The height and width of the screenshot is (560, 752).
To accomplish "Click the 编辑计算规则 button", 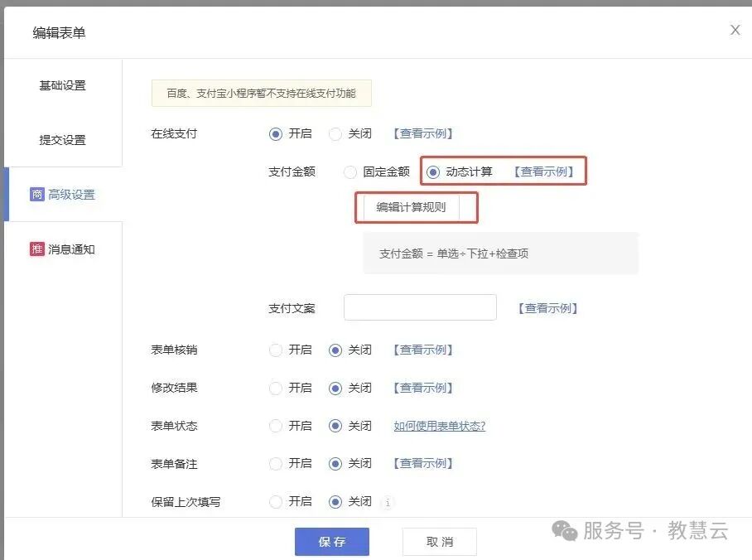I will tap(412, 207).
